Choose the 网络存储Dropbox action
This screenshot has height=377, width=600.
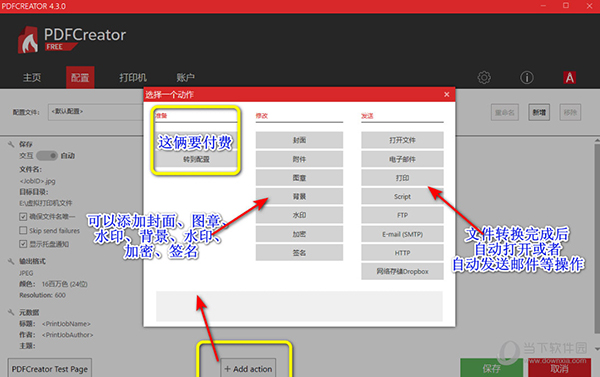[402, 271]
